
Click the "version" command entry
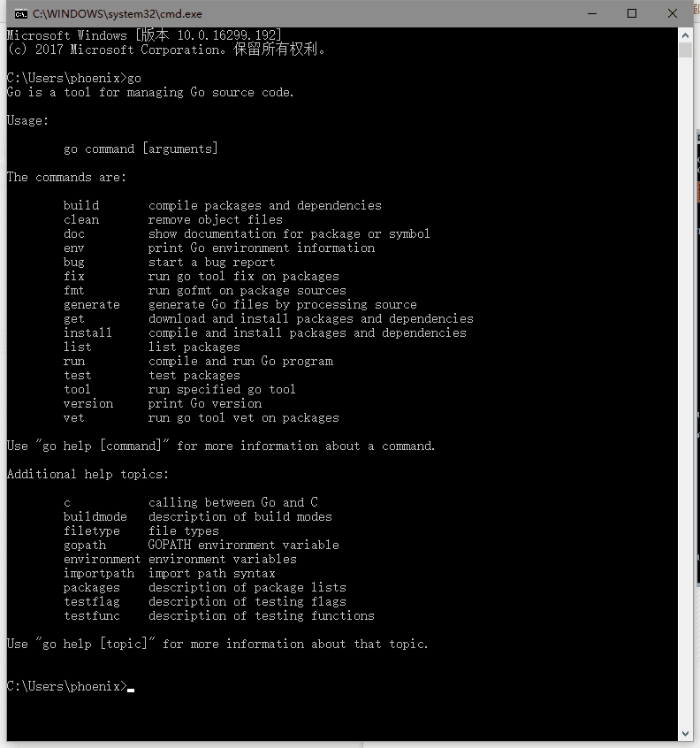[x=88, y=403]
